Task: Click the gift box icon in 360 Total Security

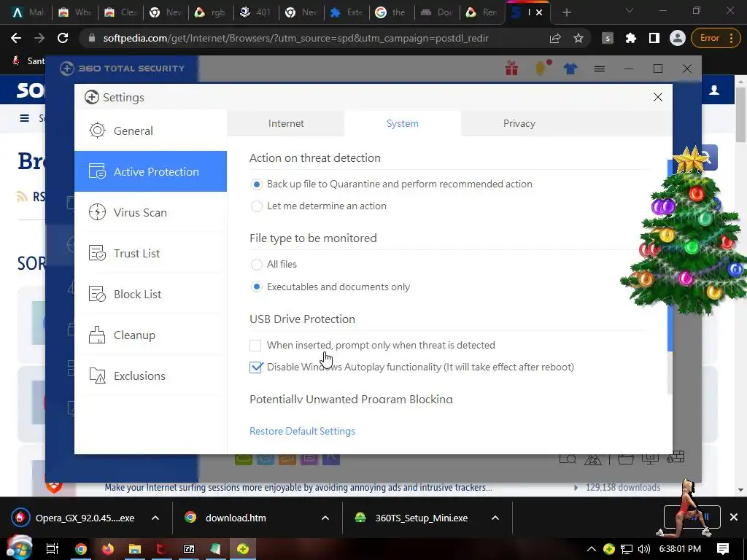Action: (512, 69)
